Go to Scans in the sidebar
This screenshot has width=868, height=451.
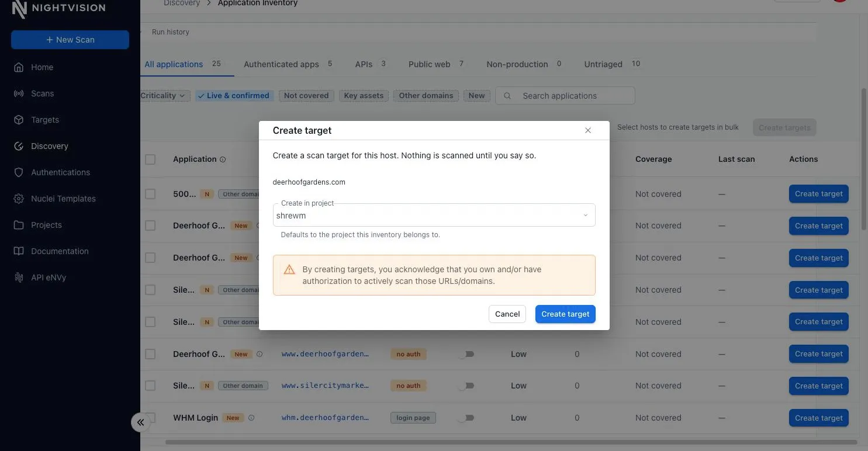pyautogui.click(x=42, y=93)
